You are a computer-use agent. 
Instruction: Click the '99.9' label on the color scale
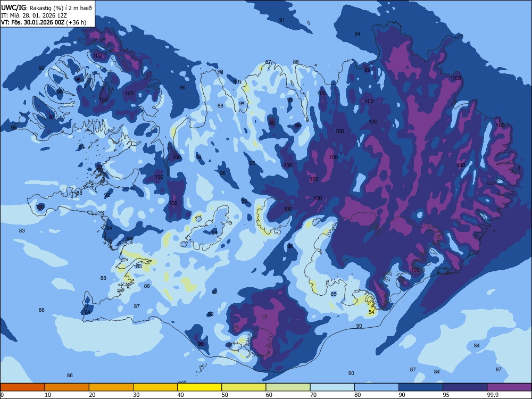(x=492, y=395)
